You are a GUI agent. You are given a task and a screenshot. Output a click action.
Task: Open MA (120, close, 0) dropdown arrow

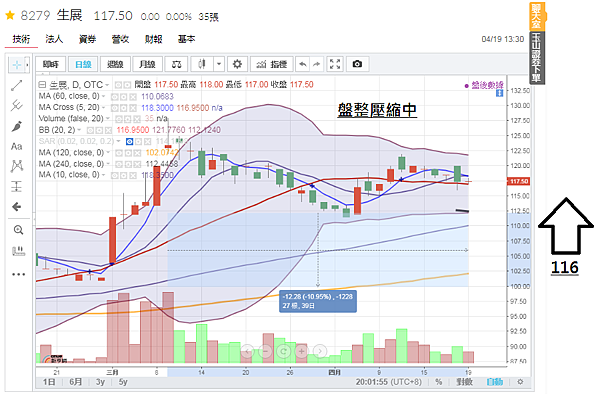point(108,153)
